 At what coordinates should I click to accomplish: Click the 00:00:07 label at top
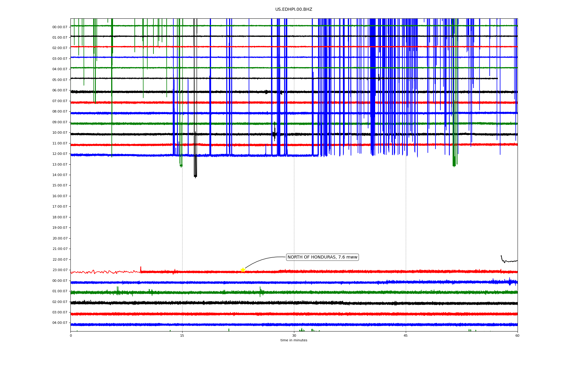coord(60,27)
